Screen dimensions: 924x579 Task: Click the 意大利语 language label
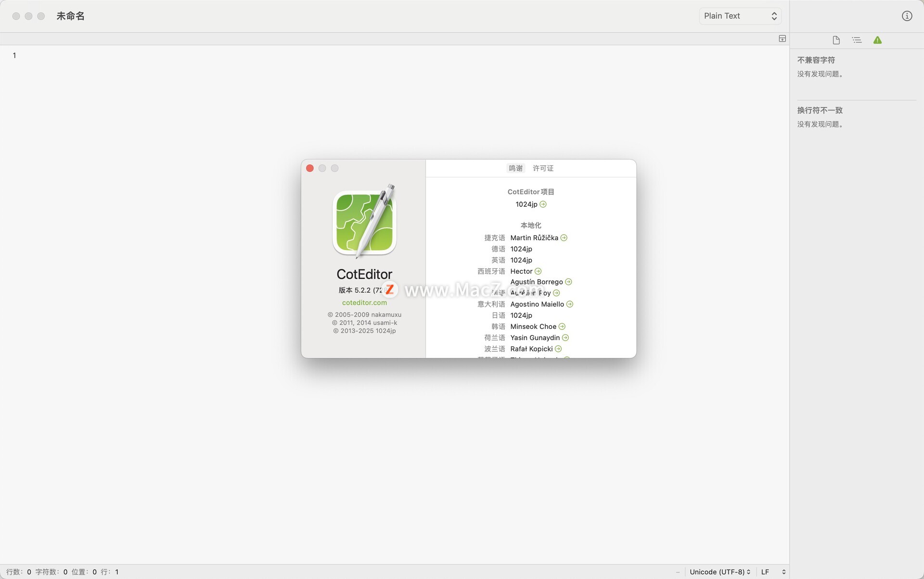[491, 304]
